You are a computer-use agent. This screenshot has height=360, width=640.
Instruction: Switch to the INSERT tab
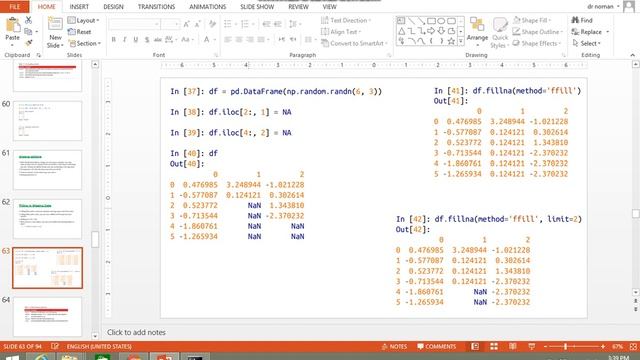tap(79, 7)
